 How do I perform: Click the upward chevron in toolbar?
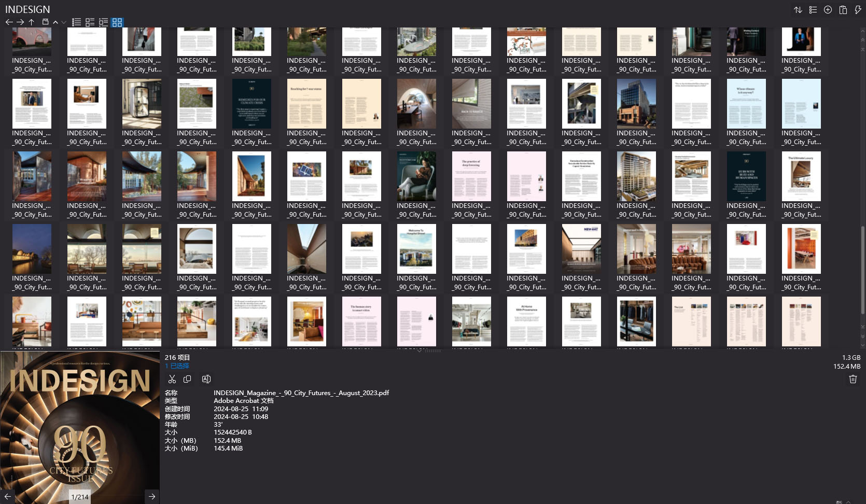pos(55,22)
